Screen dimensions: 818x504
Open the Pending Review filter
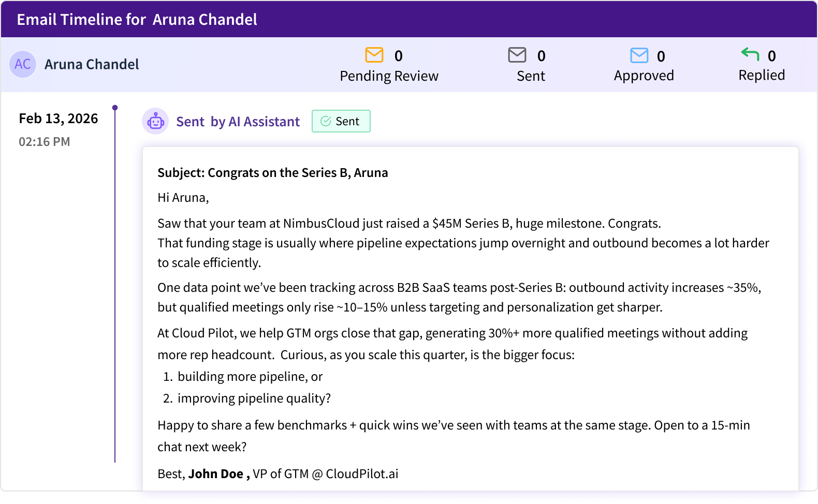pos(389,76)
